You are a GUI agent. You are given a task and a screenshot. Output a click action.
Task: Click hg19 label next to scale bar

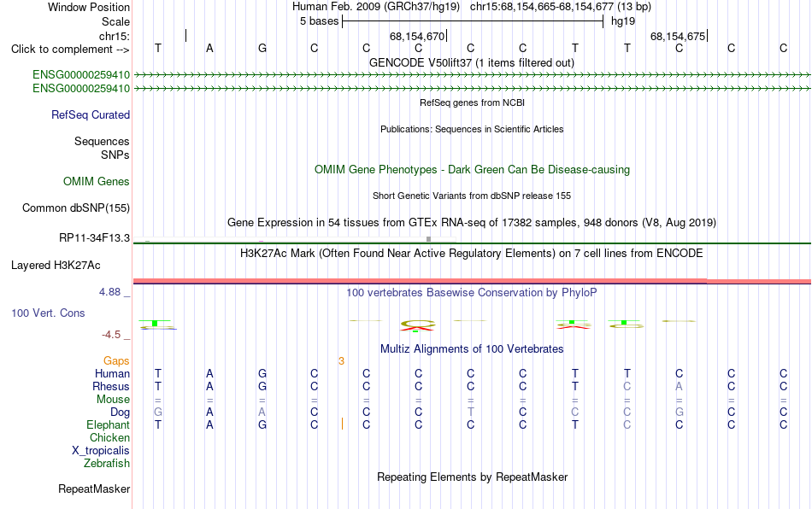(x=623, y=21)
